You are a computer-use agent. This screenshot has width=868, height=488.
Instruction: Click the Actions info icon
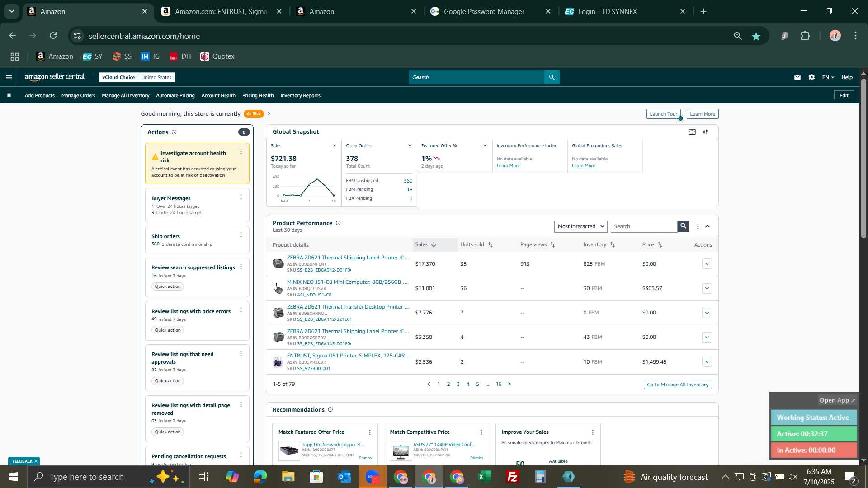pos(174,132)
